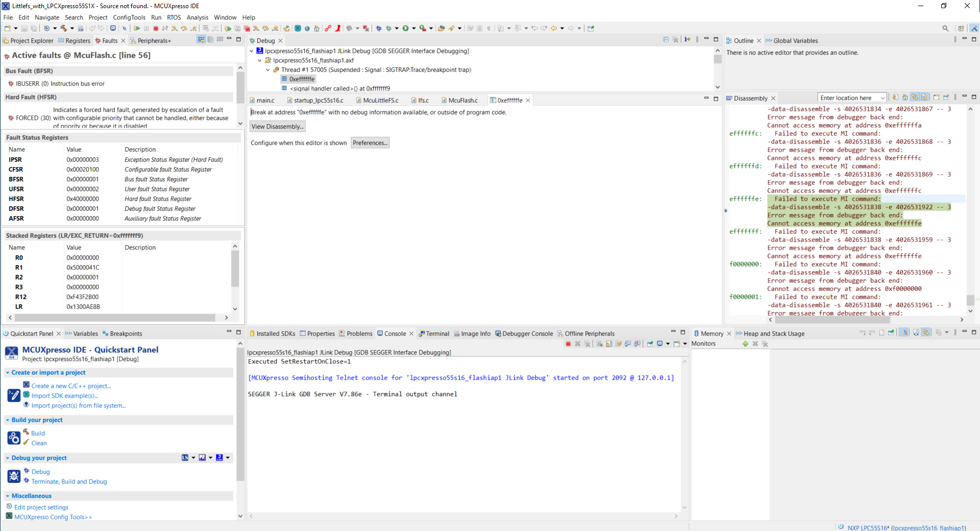
Task: Click the Resume debug icon in the toolbar
Action: point(137,29)
